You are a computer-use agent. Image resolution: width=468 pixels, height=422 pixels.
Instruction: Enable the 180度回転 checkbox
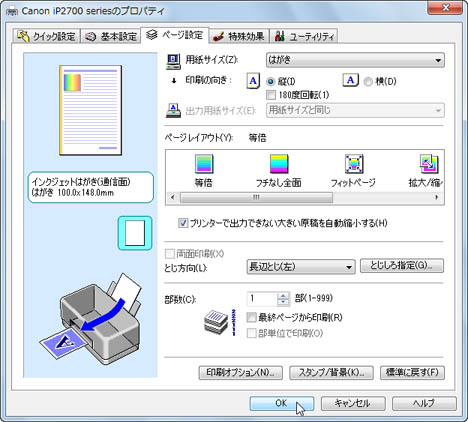point(271,95)
